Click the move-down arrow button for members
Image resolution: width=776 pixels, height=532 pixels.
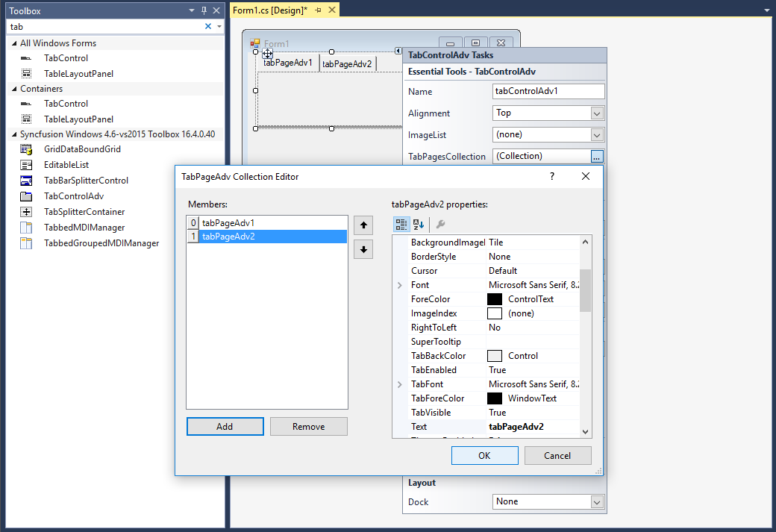pyautogui.click(x=363, y=249)
